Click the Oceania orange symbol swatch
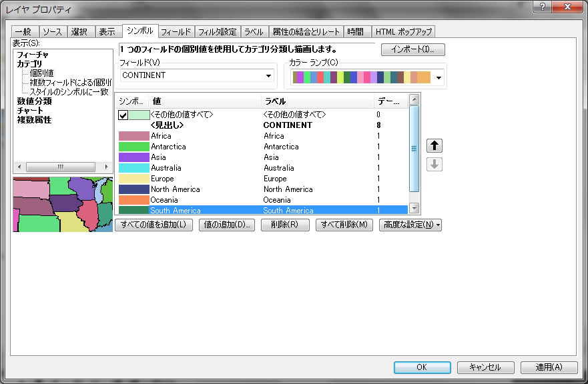The width and height of the screenshot is (588, 384). coord(133,200)
